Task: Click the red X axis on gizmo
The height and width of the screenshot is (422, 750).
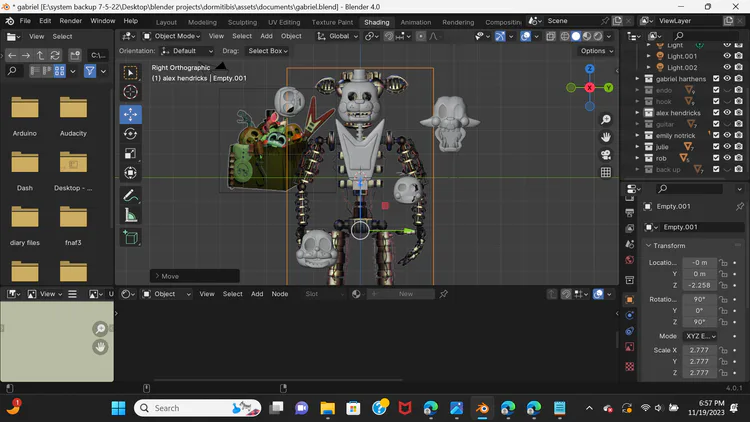Action: coord(589,88)
